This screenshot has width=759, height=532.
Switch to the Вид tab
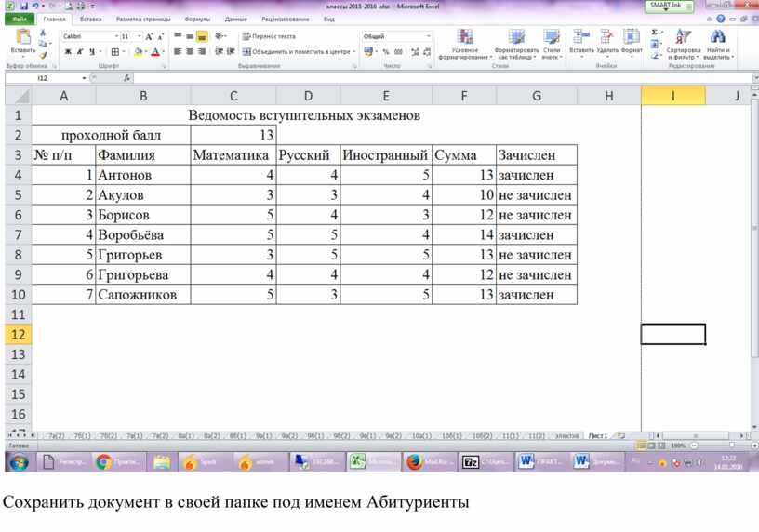click(x=329, y=19)
